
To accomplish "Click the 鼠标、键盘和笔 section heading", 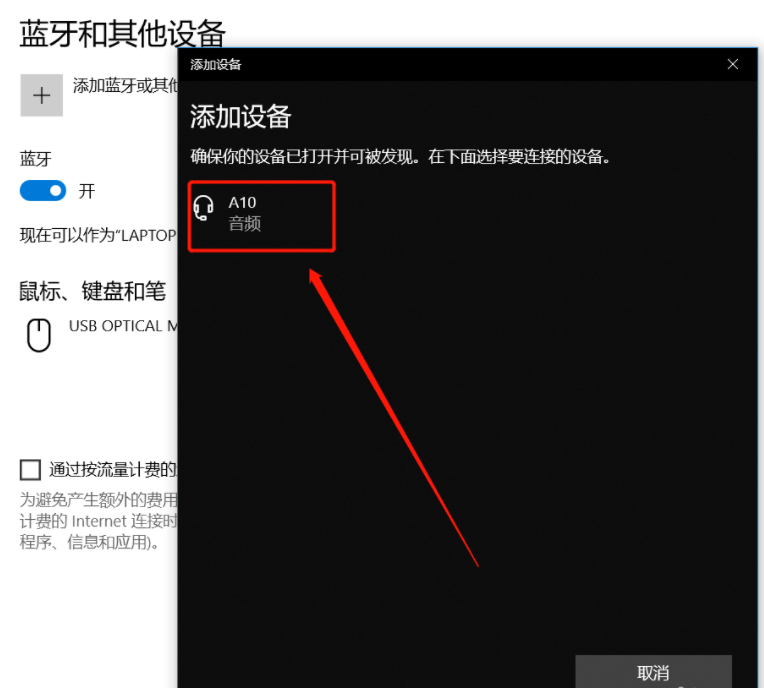I will [x=93, y=291].
